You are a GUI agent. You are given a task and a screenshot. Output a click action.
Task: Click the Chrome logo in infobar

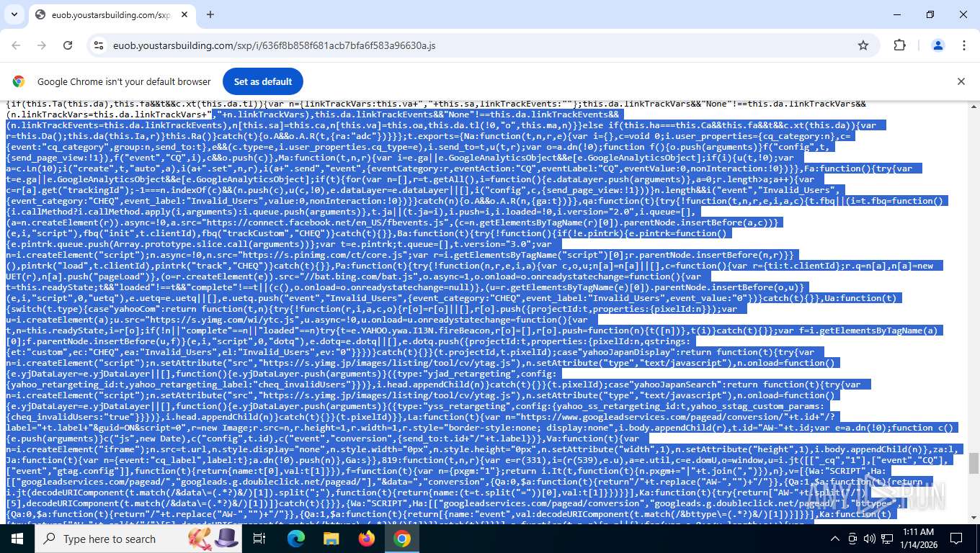[x=19, y=81]
